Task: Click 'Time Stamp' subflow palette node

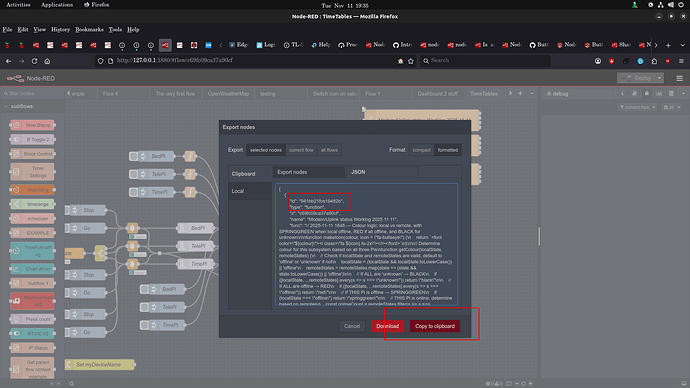Action: tap(33, 125)
